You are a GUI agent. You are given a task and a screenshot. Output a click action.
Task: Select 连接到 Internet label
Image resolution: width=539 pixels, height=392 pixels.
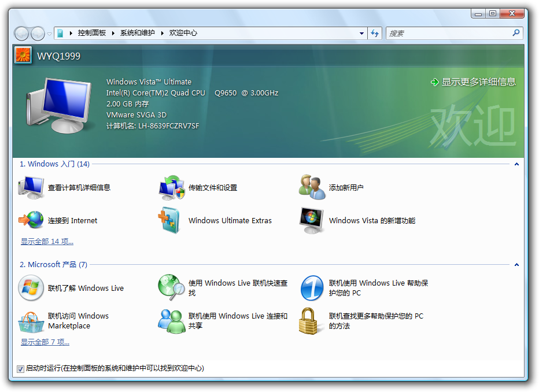(72, 220)
